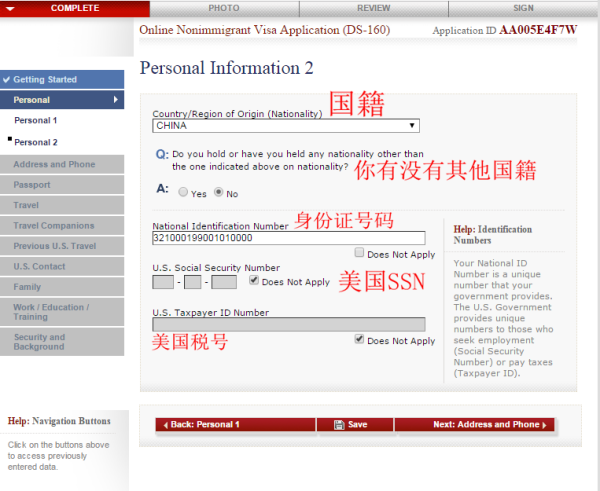Click the Save floppy disk icon
Screen dimensions: 600x491
340,425
